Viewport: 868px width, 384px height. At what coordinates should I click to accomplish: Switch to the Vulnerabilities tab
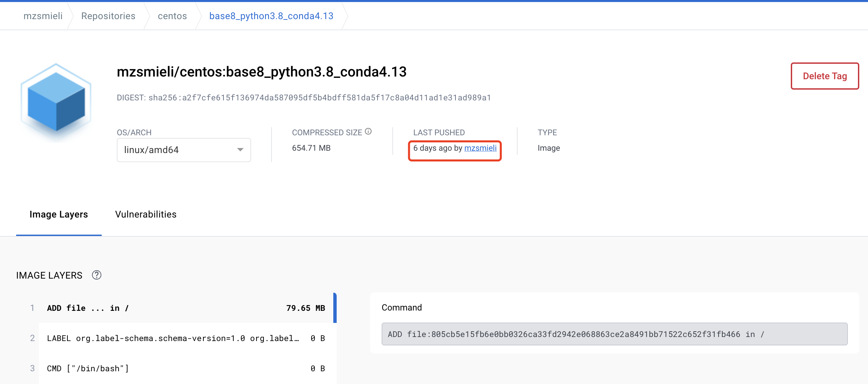(x=146, y=214)
